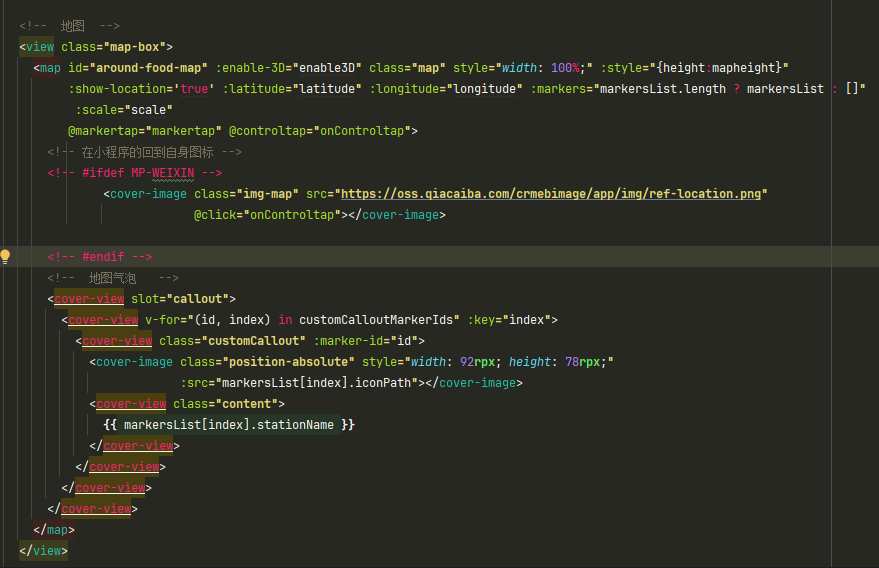Open the ref-location.png URL link

point(551,194)
